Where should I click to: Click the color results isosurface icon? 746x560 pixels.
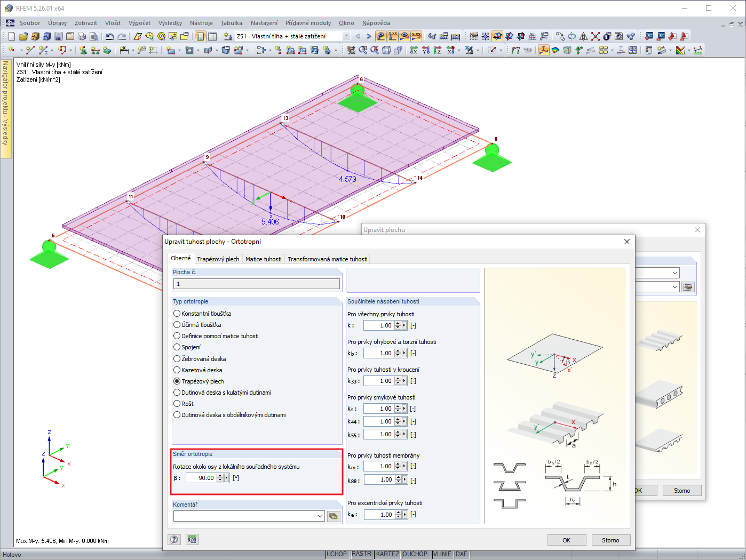(555, 50)
